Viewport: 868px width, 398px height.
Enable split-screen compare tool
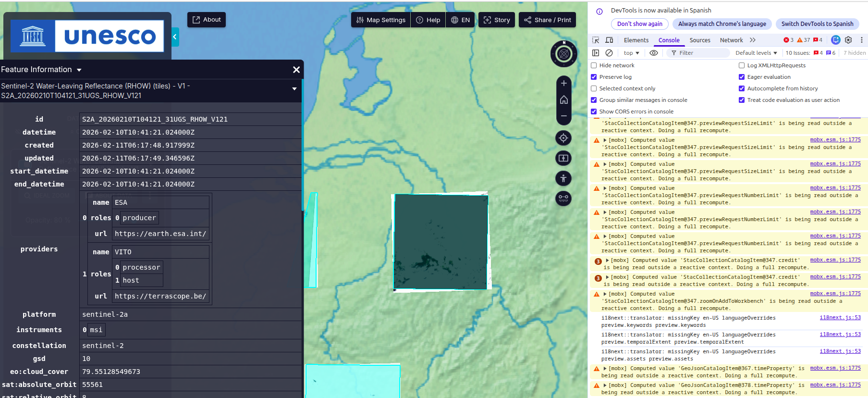tap(564, 158)
